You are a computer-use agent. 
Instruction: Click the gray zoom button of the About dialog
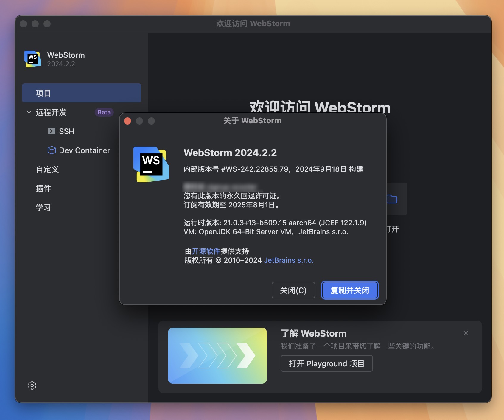[x=151, y=121]
